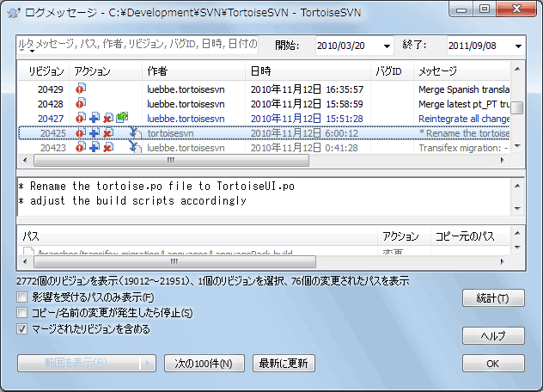Open the 開始 date dropdown
543x392 pixels.
click(387, 46)
